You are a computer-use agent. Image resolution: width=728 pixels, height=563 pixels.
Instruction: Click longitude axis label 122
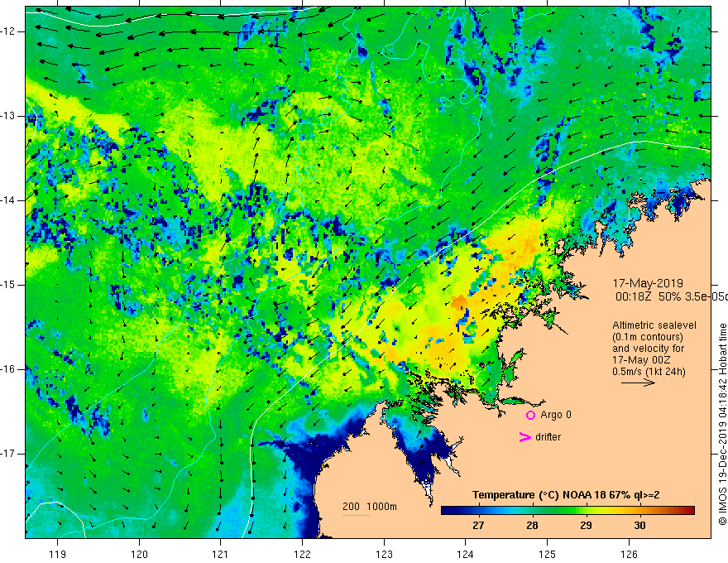pyautogui.click(x=302, y=554)
